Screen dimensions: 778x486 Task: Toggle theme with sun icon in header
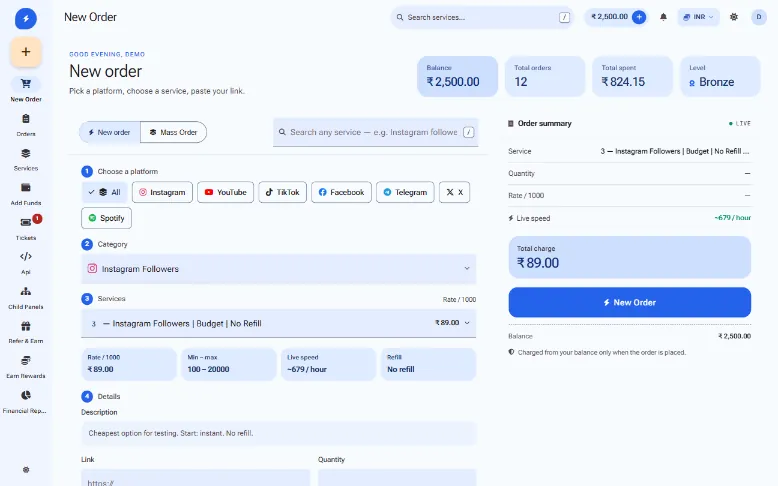[734, 17]
